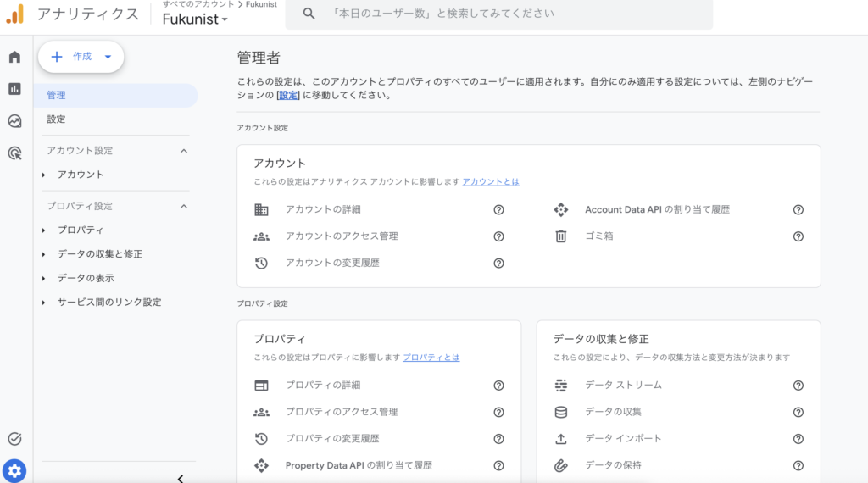The image size is (868, 483).
Task: Open データの収集と修正 in the sidebar
Action: (x=100, y=254)
